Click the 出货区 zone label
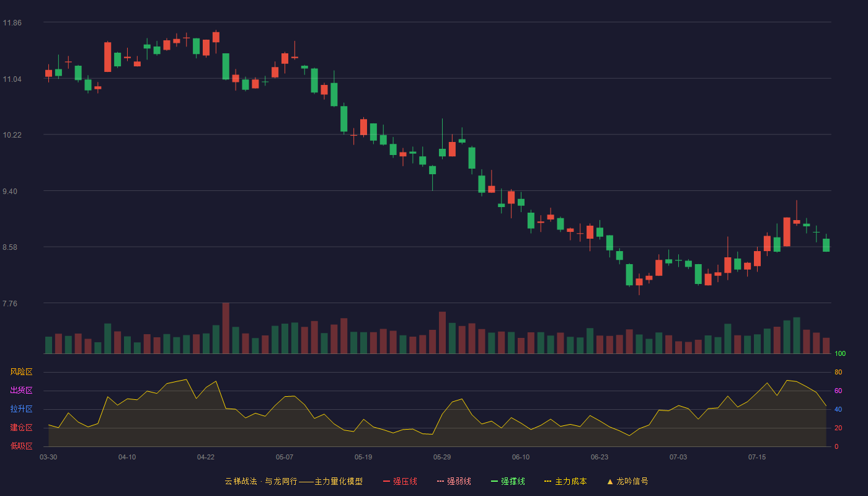The width and height of the screenshot is (868, 496). point(21,391)
